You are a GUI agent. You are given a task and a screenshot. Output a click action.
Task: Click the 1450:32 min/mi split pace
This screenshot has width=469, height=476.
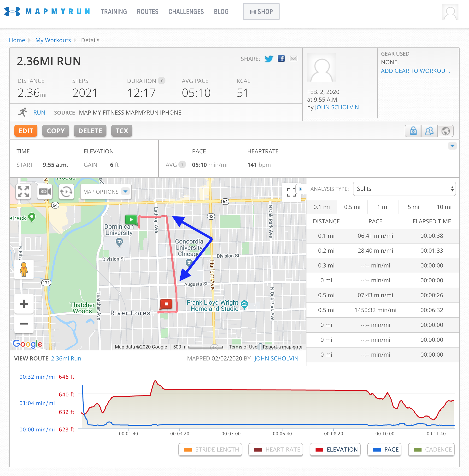click(375, 310)
